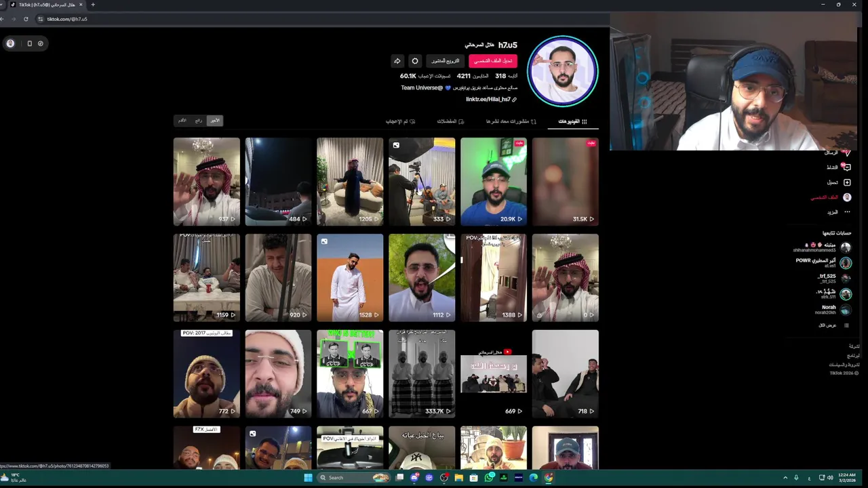Viewport: 868px width, 488px height.
Task: Click the Upload plus icon in sidebar
Action: point(846,182)
